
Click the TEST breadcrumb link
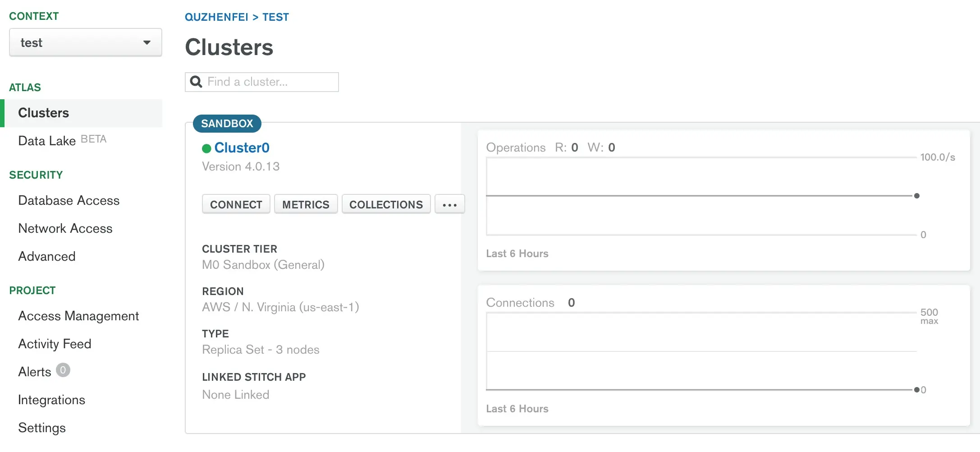pos(275,17)
